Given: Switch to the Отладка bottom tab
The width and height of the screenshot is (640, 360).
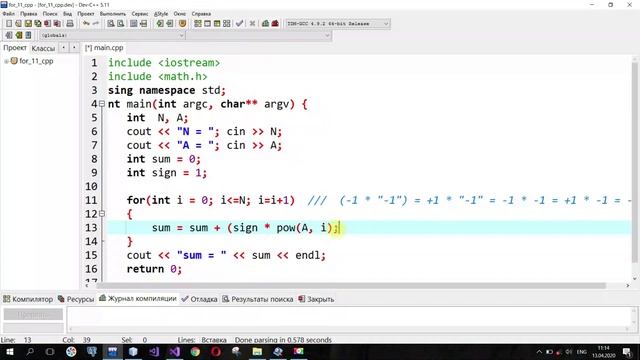Looking at the screenshot, I should (200, 299).
